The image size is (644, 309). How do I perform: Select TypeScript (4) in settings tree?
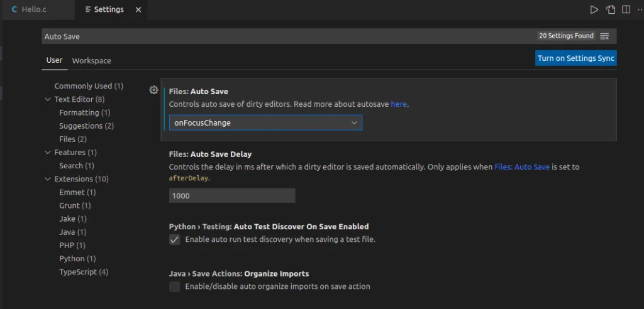coord(83,272)
